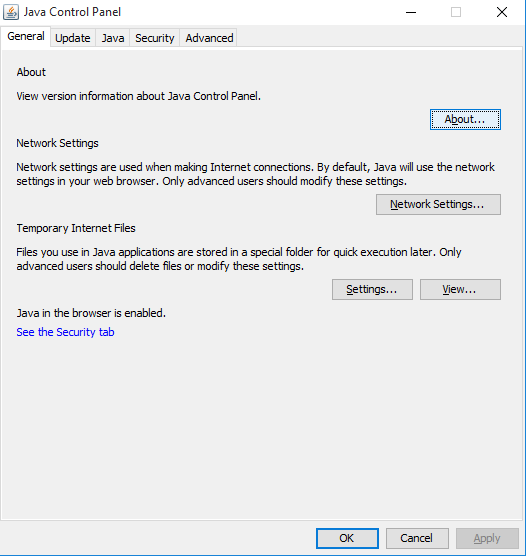Dismiss the dialog with Cancel

pos(417,538)
